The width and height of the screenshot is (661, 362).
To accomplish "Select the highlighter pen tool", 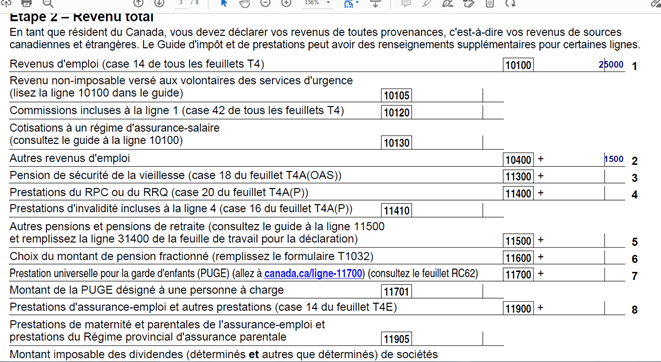I will [x=427, y=3].
